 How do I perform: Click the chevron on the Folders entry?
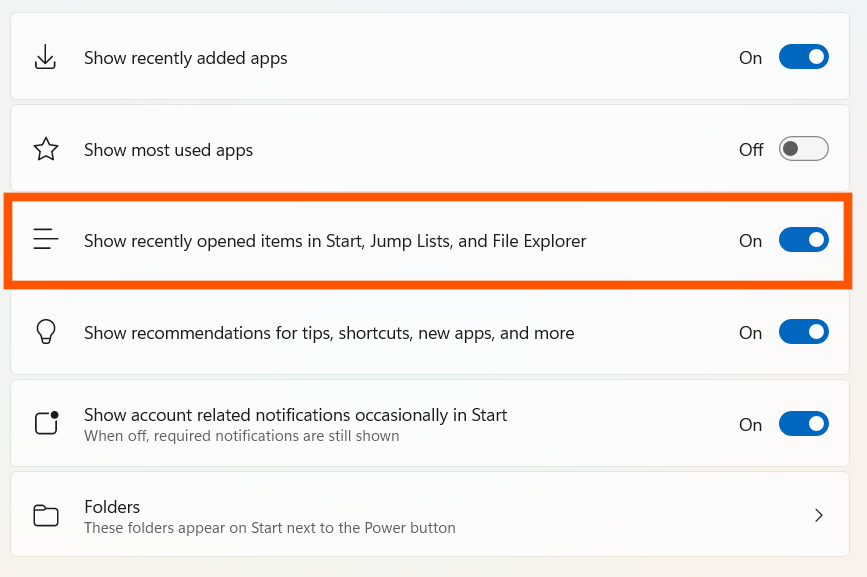pos(818,515)
